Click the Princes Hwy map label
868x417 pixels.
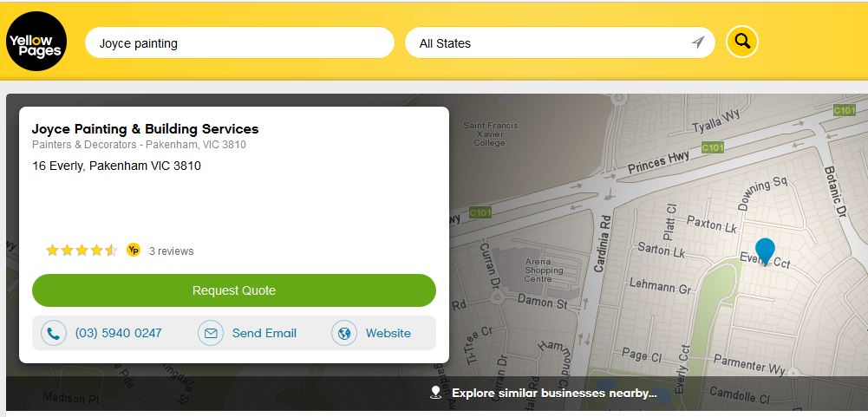coord(659,162)
